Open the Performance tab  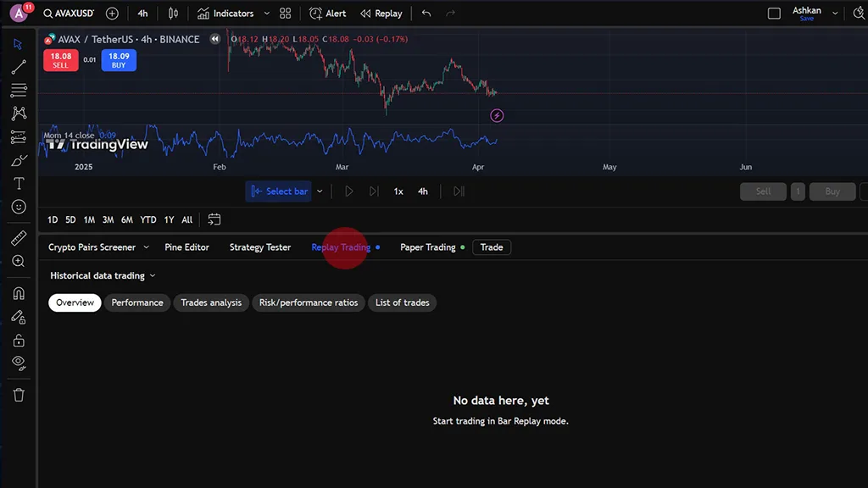[137, 302]
